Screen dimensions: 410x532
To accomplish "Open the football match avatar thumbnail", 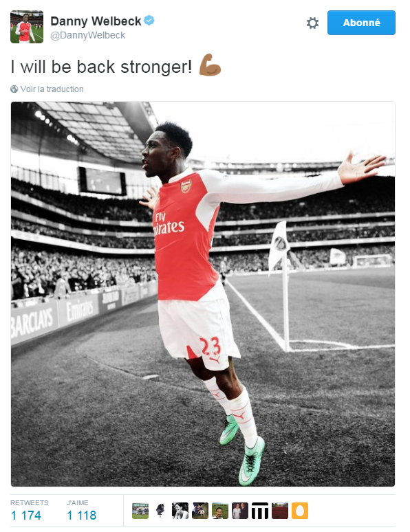I will (140, 511).
